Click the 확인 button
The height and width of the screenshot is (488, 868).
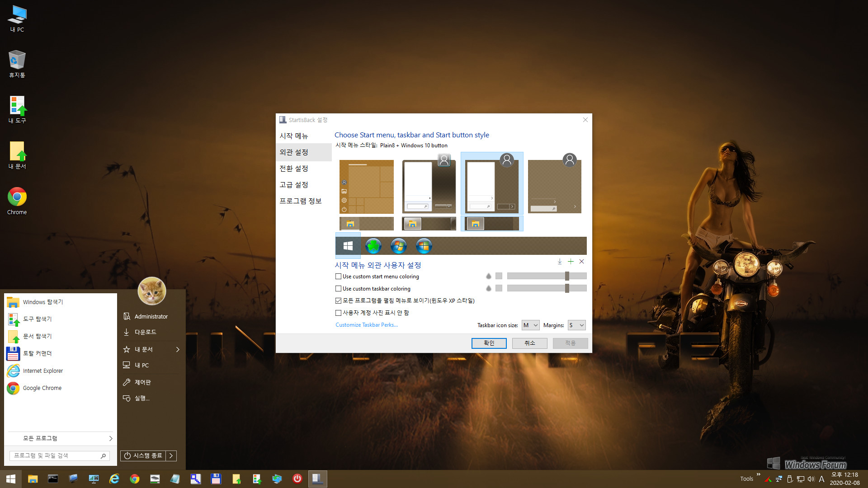[489, 343]
